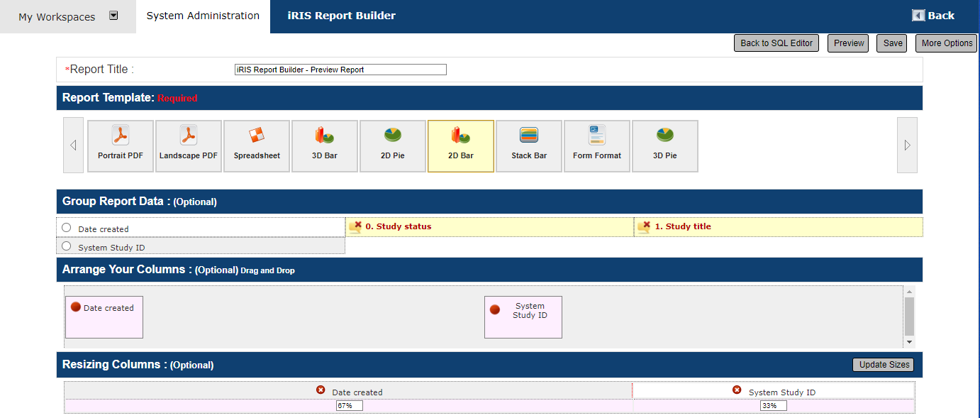Open More Options

[947, 43]
